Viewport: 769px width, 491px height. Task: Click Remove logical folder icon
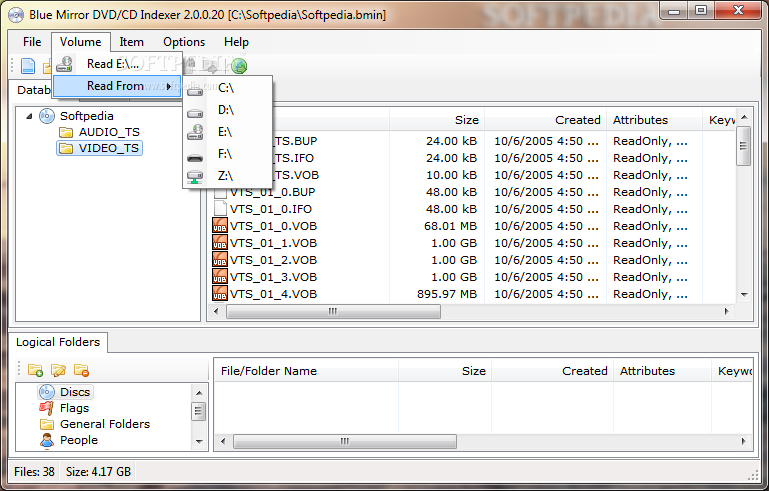(x=81, y=370)
